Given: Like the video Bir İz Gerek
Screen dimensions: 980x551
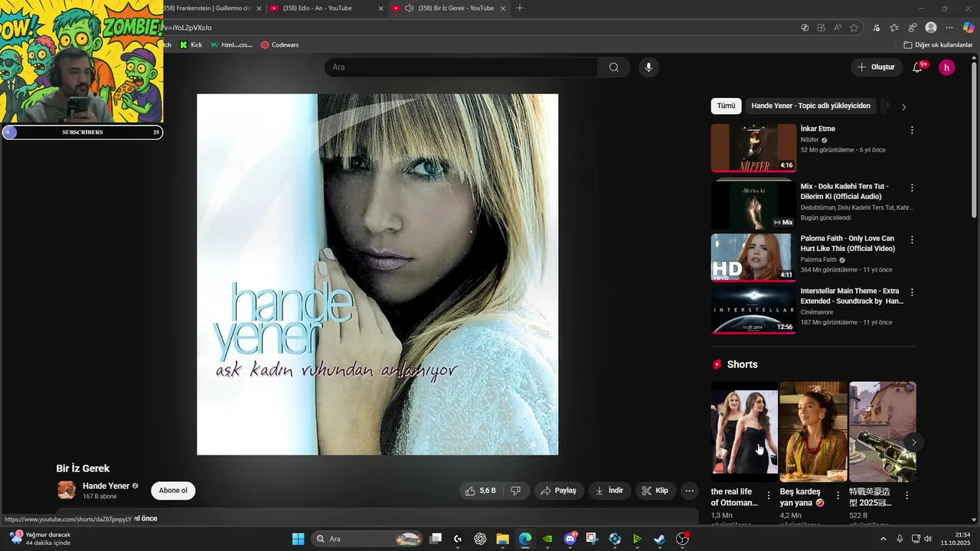Looking at the screenshot, I should [481, 491].
